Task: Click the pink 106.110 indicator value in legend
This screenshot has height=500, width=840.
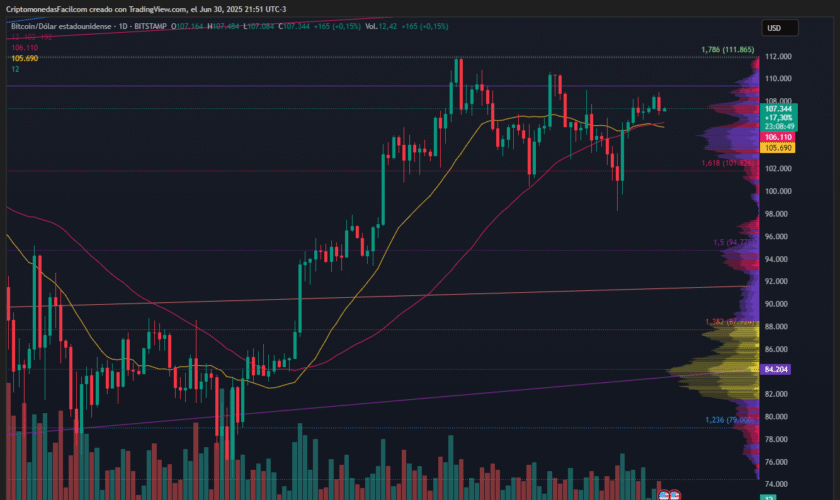Action: [x=25, y=48]
